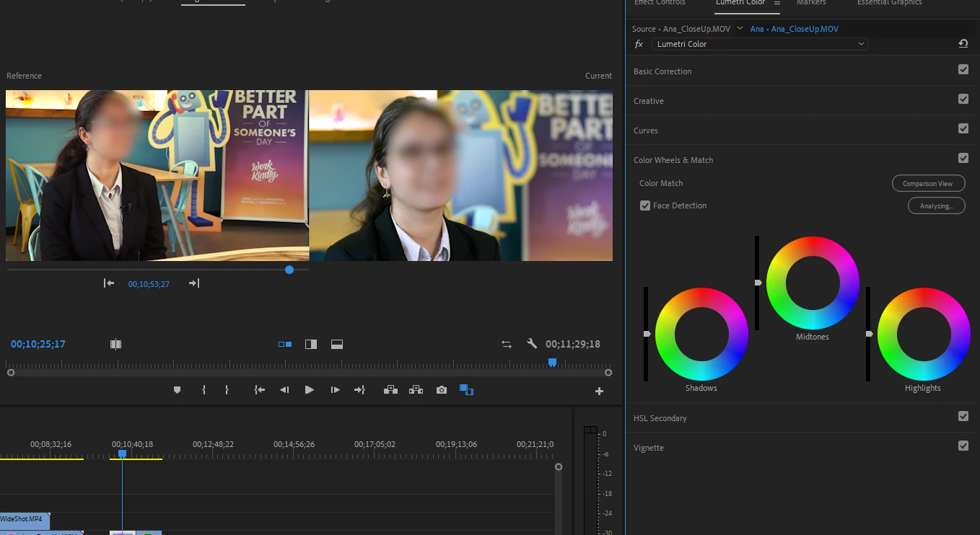Disable Basic Correction section checkbox

tap(963, 70)
